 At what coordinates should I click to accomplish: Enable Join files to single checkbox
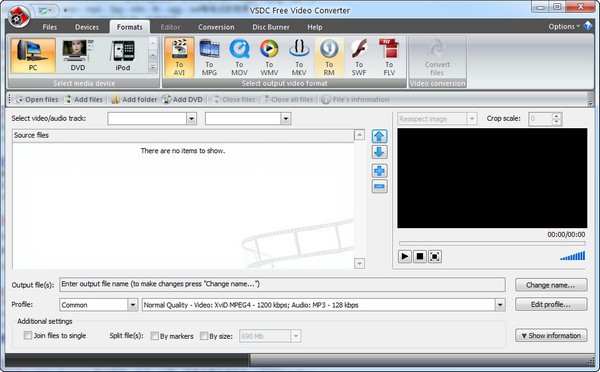[28, 336]
